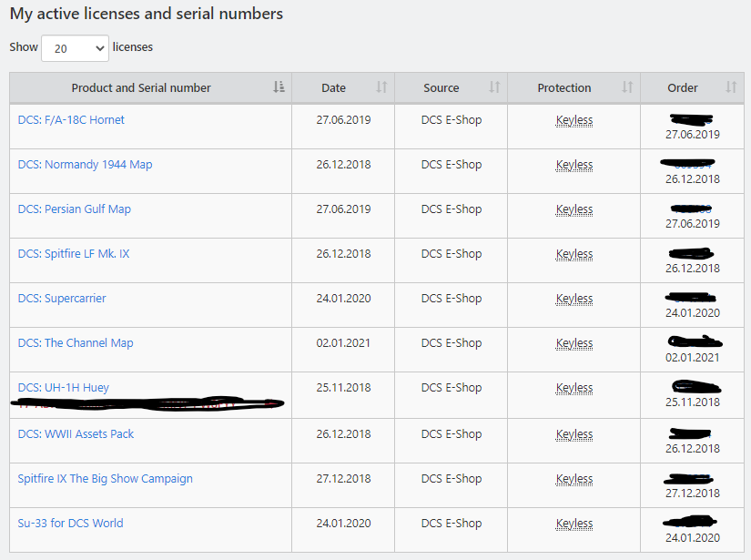Open the Show 20 licenses dropdown

click(x=75, y=48)
